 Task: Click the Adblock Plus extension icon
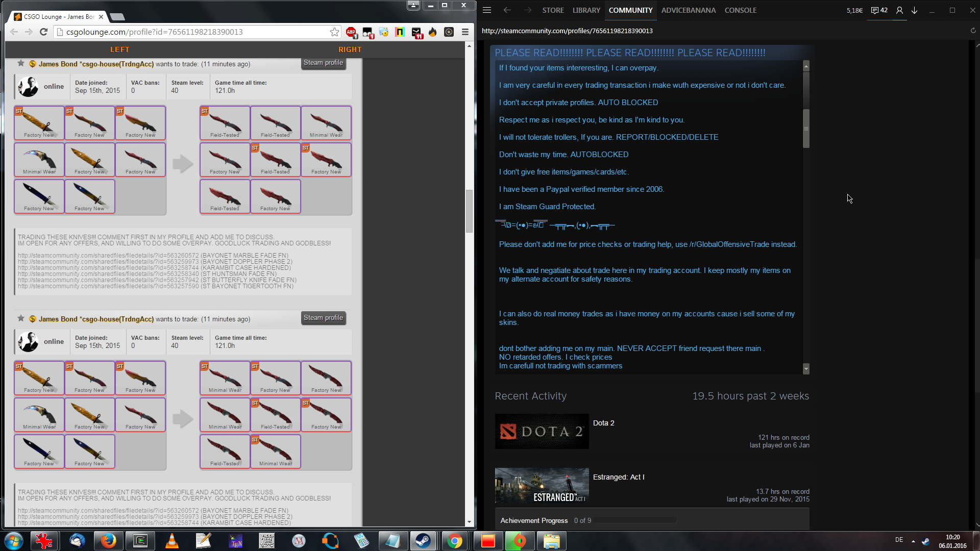(351, 32)
